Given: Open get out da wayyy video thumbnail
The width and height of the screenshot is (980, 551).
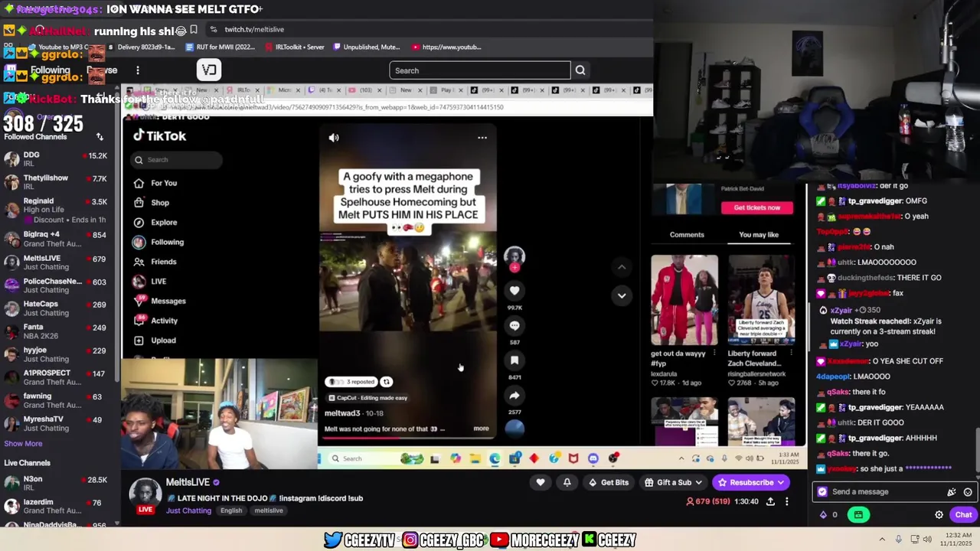Looking at the screenshot, I should coord(684,300).
